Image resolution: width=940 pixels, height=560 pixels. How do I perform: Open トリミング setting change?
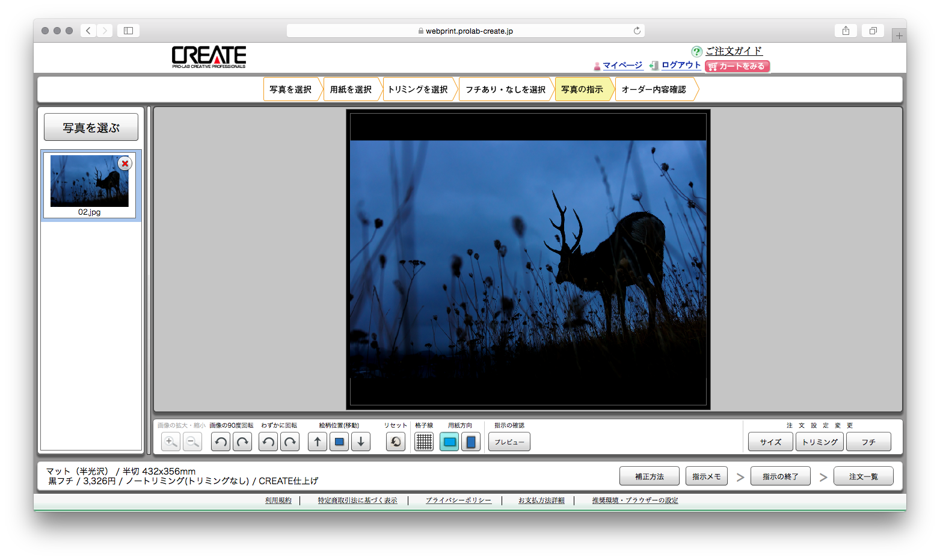820,442
